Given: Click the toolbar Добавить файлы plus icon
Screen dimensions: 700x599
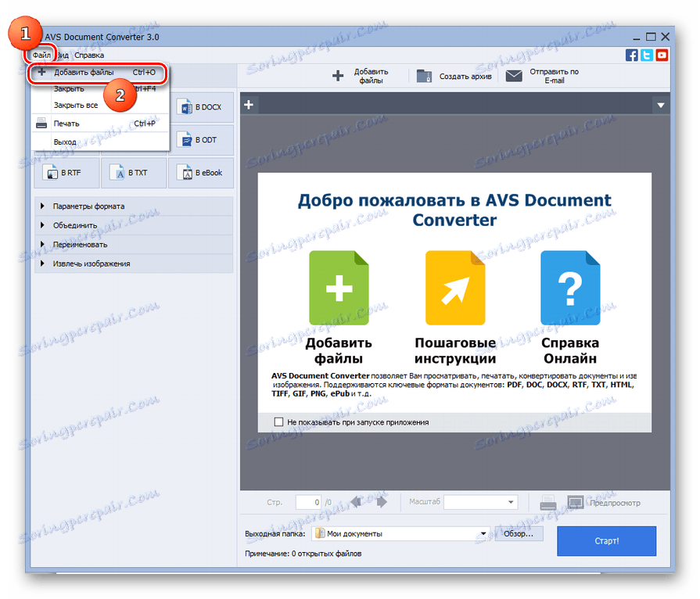Looking at the screenshot, I should coord(338,76).
